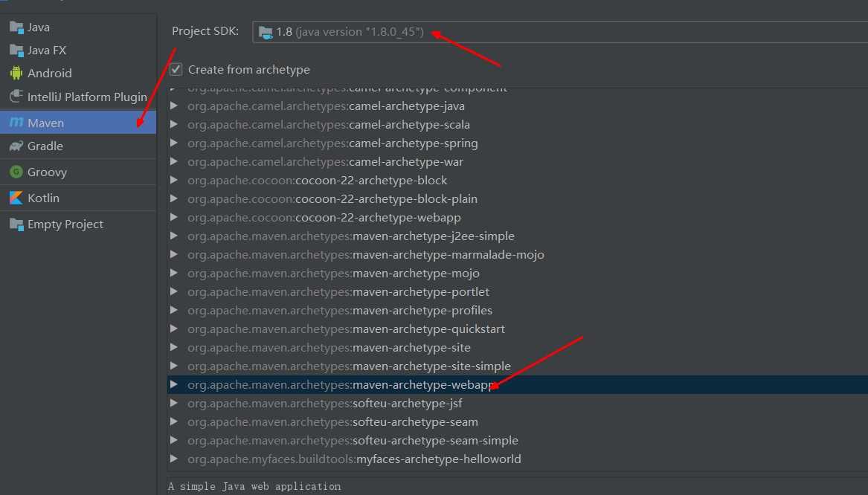Expand maven-archetype-quickstart arrow
The width and height of the screenshot is (868, 495).
pyautogui.click(x=174, y=329)
